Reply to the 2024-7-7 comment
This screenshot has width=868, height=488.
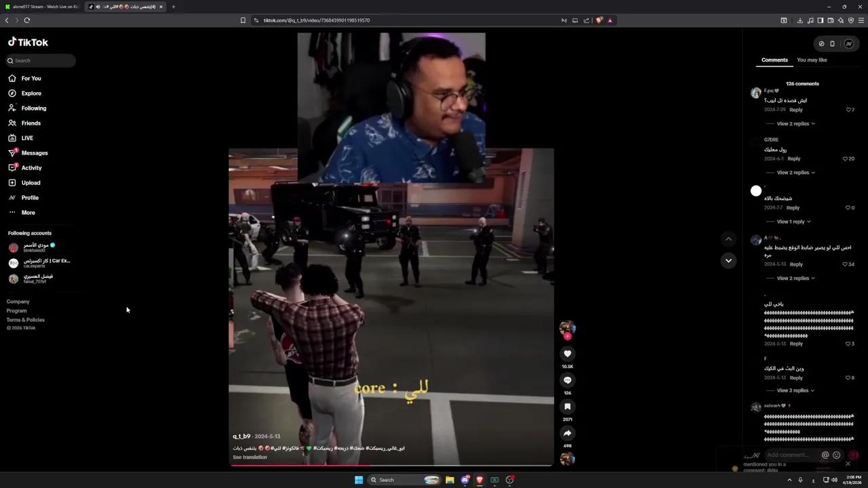(x=793, y=208)
